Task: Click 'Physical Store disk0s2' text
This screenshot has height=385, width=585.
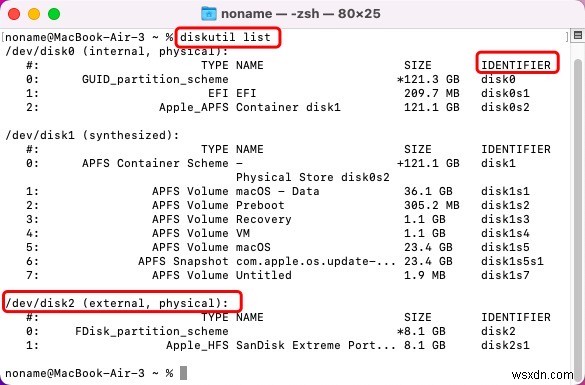Action: [x=313, y=177]
